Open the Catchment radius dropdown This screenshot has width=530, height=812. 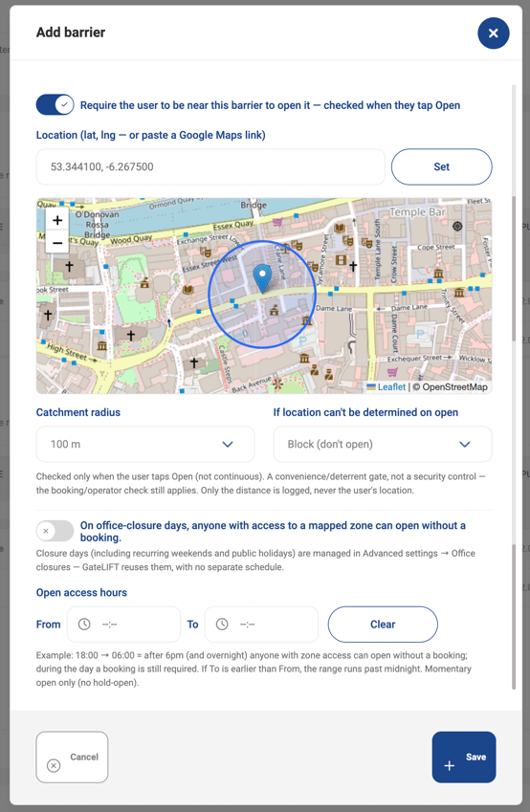tap(145, 444)
